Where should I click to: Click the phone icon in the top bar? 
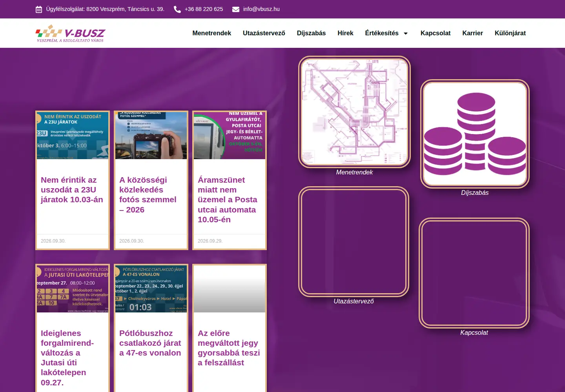[177, 9]
